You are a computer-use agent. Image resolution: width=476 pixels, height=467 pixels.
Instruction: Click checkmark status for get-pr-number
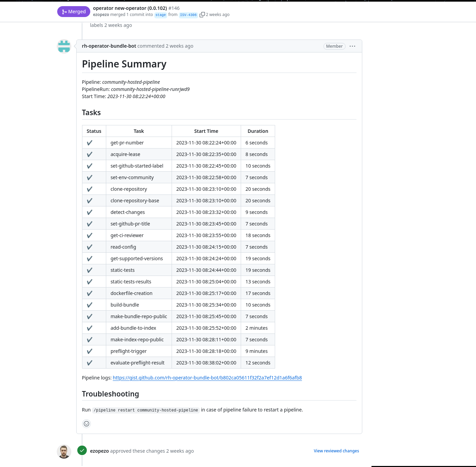(90, 143)
